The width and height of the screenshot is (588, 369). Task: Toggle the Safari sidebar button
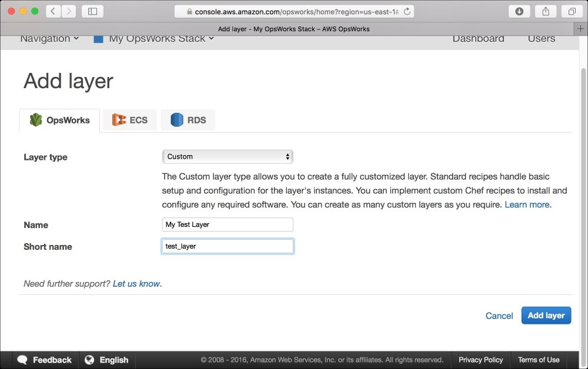click(x=92, y=11)
